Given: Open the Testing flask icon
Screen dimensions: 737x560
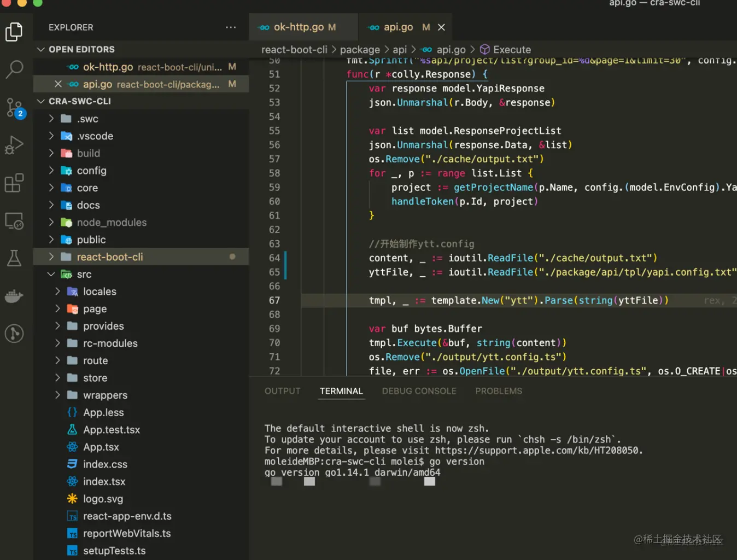Looking at the screenshot, I should point(14,258).
